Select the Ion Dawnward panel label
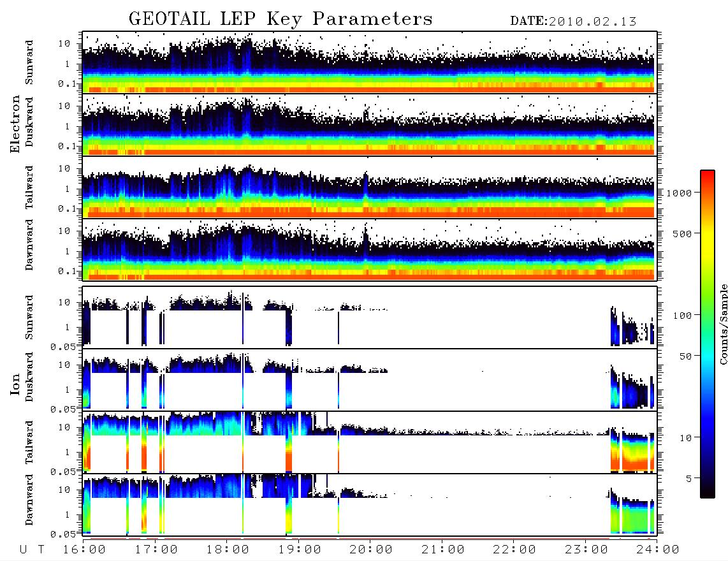728x561 pixels. [29, 500]
